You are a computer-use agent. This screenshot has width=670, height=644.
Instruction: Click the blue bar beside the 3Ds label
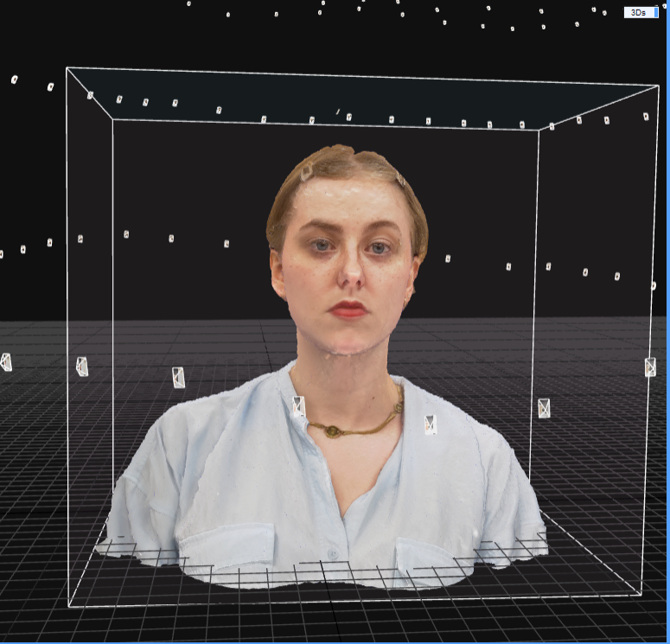tap(656, 13)
